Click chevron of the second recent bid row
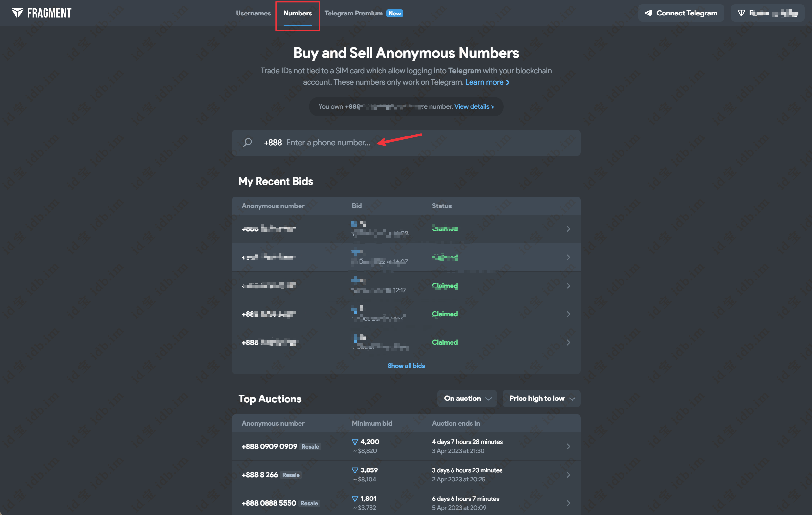812x515 pixels. [568, 257]
